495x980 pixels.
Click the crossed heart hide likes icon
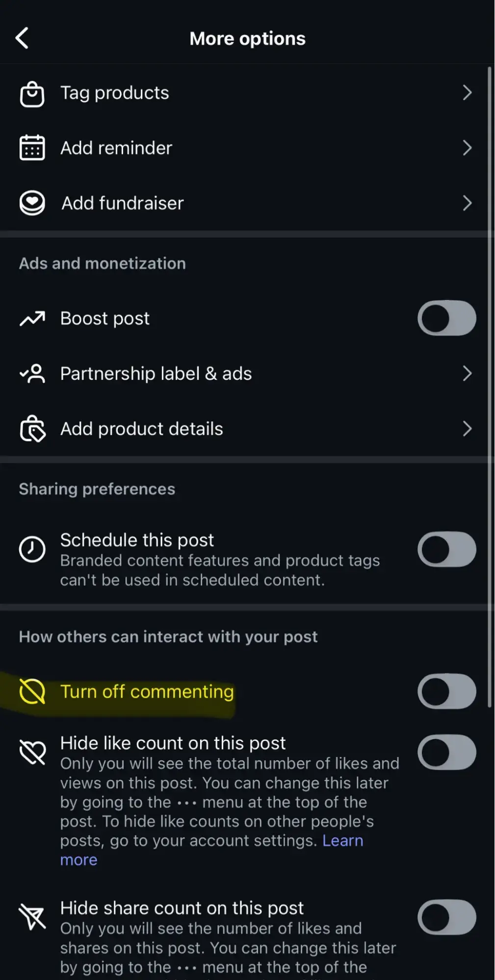click(32, 753)
